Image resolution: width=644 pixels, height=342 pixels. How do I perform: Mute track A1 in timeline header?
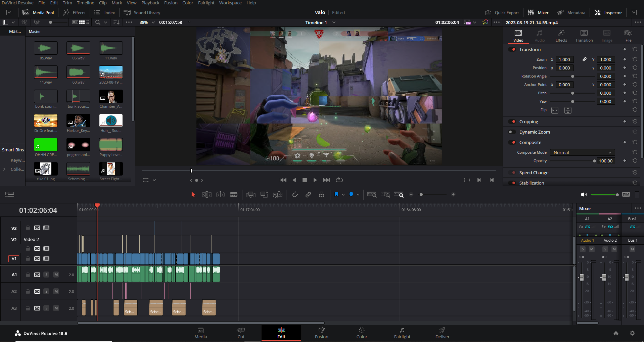coord(56,275)
